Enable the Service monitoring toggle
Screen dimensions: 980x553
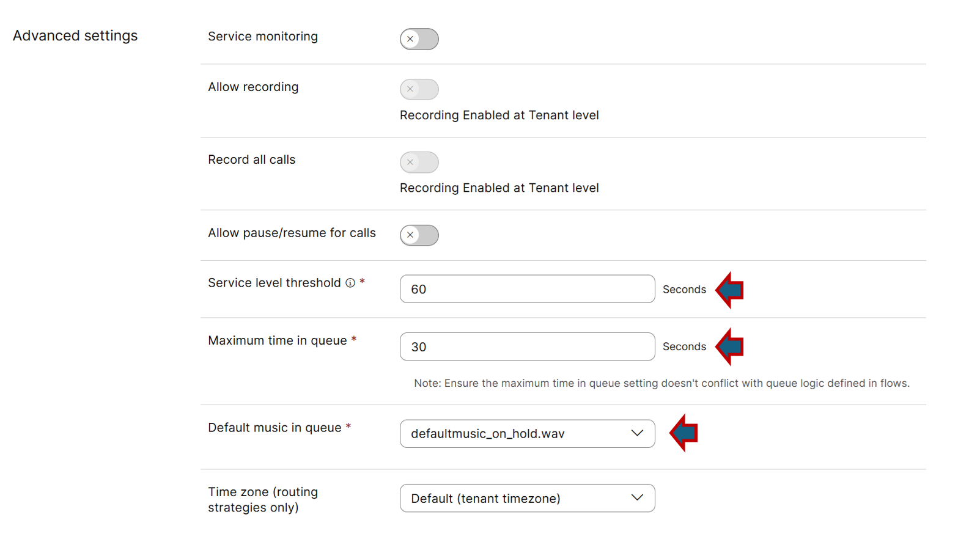point(419,39)
